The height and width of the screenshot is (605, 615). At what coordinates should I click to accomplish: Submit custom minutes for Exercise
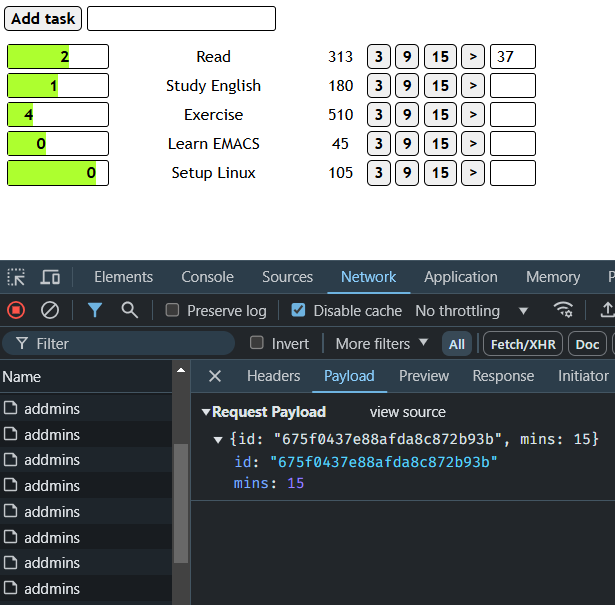click(x=473, y=114)
